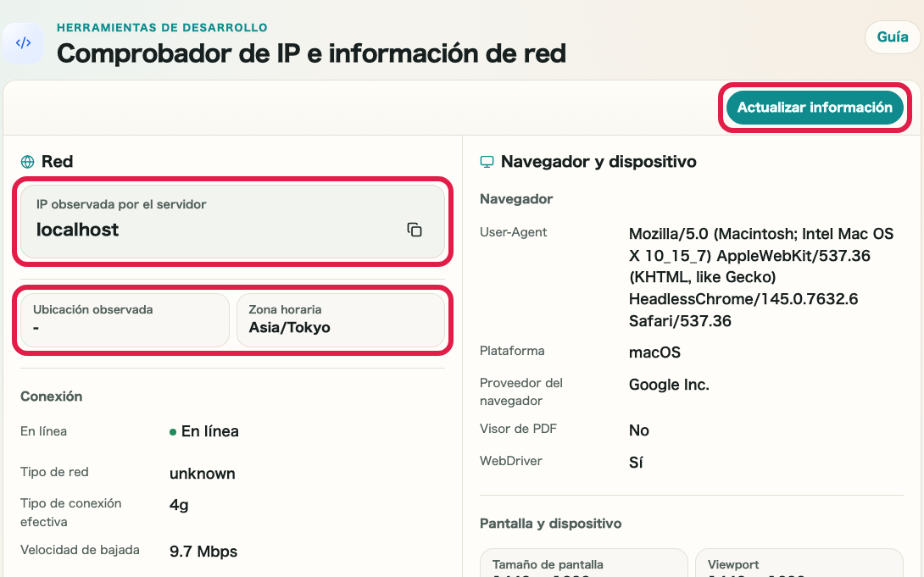Click the Viewport card
This screenshot has height=577, width=924.
[799, 563]
